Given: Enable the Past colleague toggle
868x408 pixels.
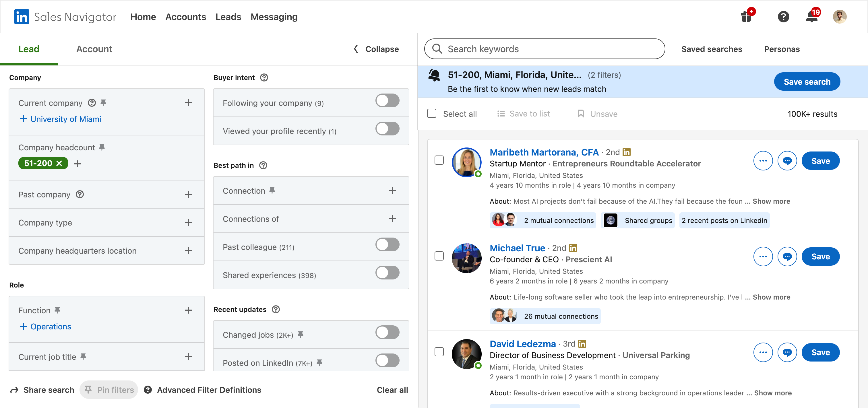Looking at the screenshot, I should (x=387, y=244).
